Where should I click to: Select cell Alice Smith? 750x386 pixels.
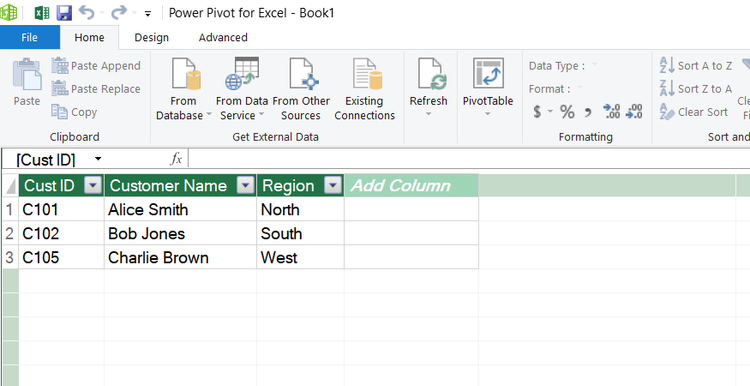[x=180, y=210]
